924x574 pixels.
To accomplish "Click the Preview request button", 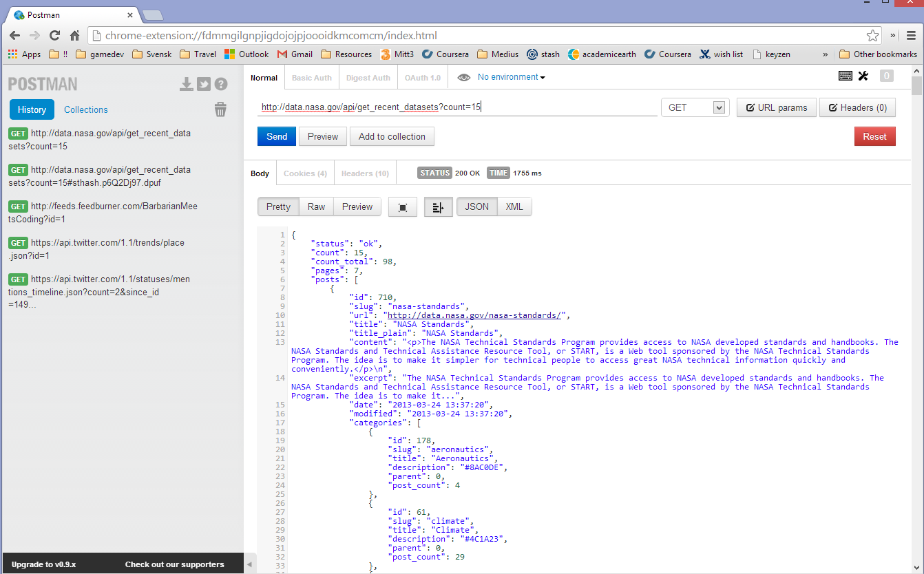I will pyautogui.click(x=323, y=136).
